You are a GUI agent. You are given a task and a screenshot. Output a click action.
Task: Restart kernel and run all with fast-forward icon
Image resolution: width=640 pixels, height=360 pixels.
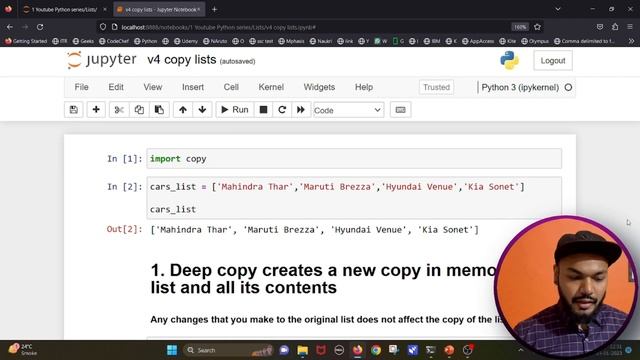[301, 110]
